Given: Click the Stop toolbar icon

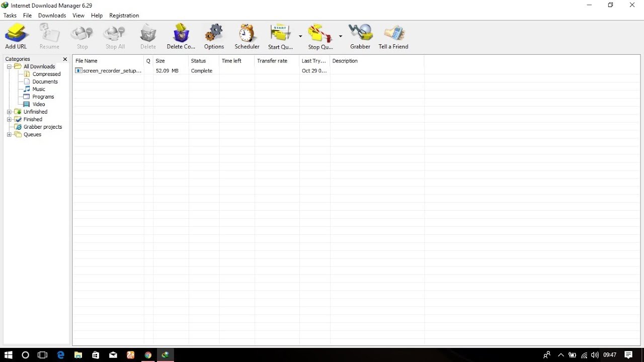Looking at the screenshot, I should [x=82, y=36].
